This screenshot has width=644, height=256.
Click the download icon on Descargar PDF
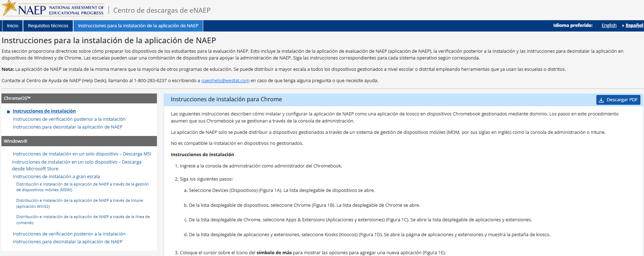[x=601, y=100]
